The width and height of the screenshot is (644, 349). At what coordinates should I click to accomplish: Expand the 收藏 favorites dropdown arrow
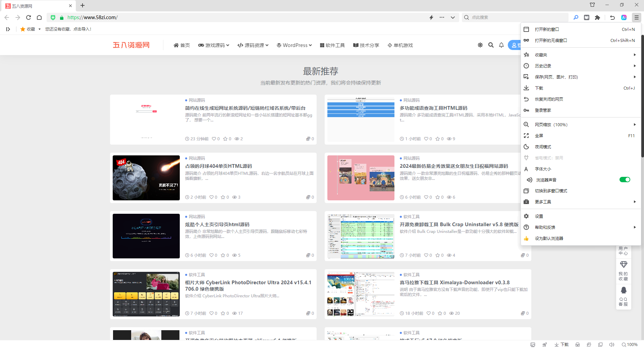coord(40,29)
